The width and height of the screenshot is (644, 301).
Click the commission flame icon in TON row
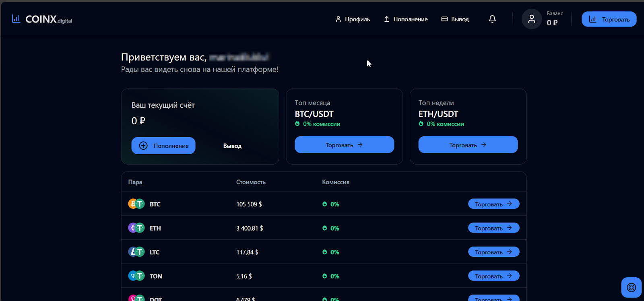click(x=324, y=276)
